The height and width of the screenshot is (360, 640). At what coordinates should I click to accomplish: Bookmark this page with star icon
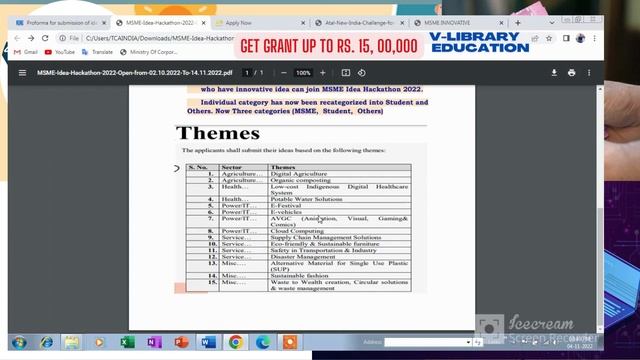point(549,38)
